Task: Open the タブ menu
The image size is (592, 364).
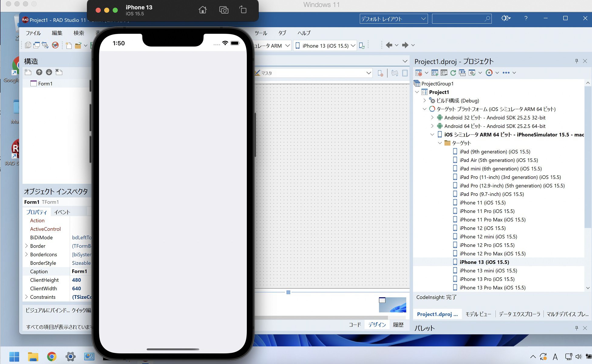Action: (282, 33)
